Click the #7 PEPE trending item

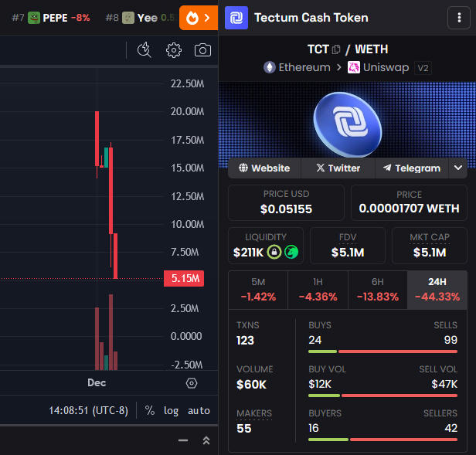tap(51, 18)
